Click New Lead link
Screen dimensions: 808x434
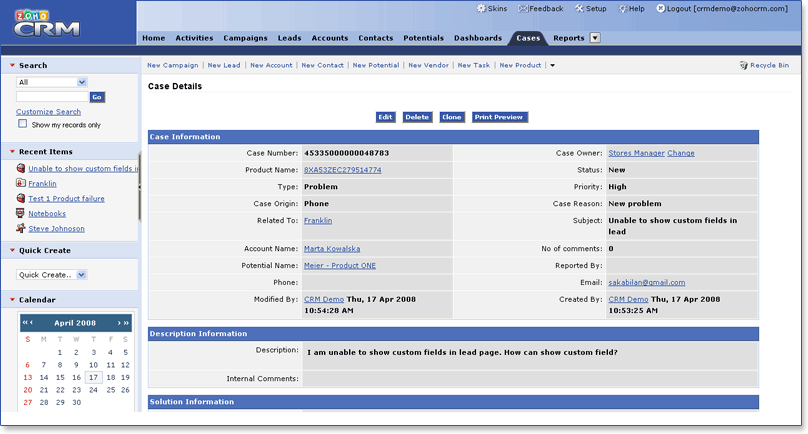pyautogui.click(x=224, y=65)
